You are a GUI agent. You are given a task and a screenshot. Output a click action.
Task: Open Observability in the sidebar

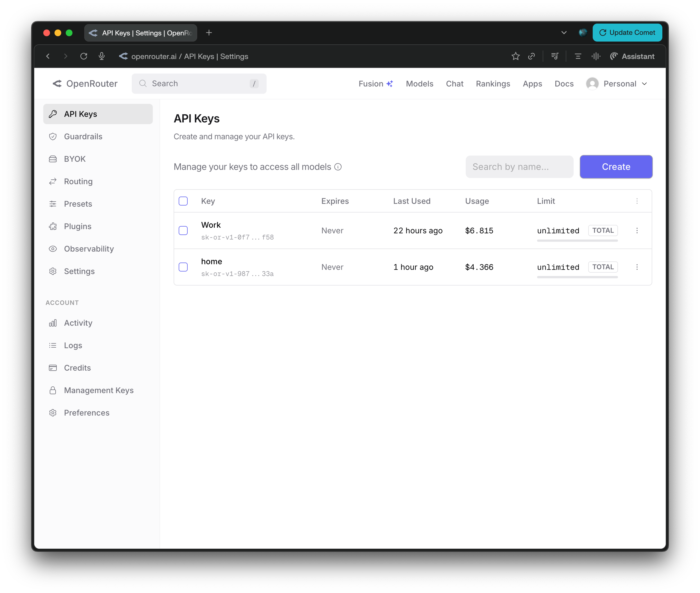point(98,249)
